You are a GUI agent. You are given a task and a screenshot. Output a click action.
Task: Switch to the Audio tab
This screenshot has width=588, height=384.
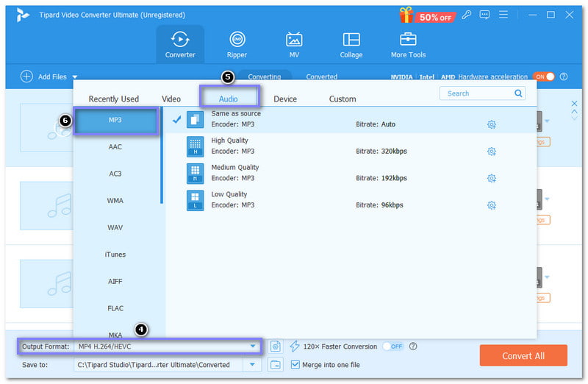click(x=229, y=99)
